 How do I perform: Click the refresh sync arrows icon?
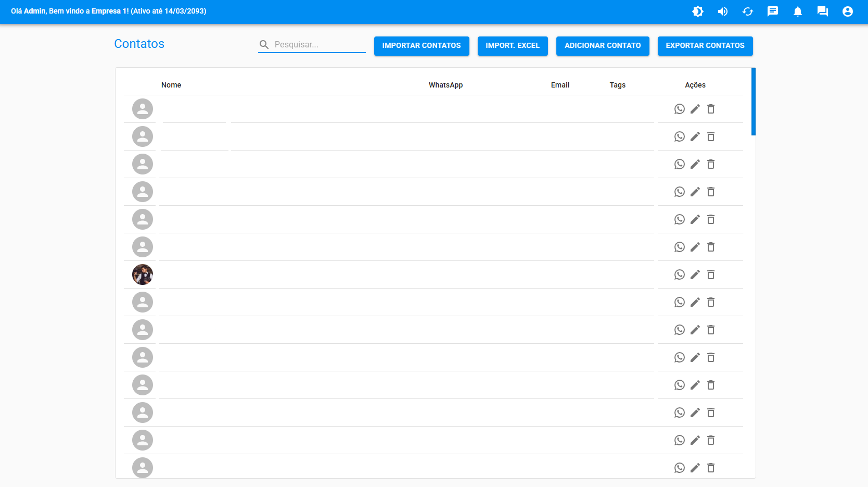coord(748,11)
